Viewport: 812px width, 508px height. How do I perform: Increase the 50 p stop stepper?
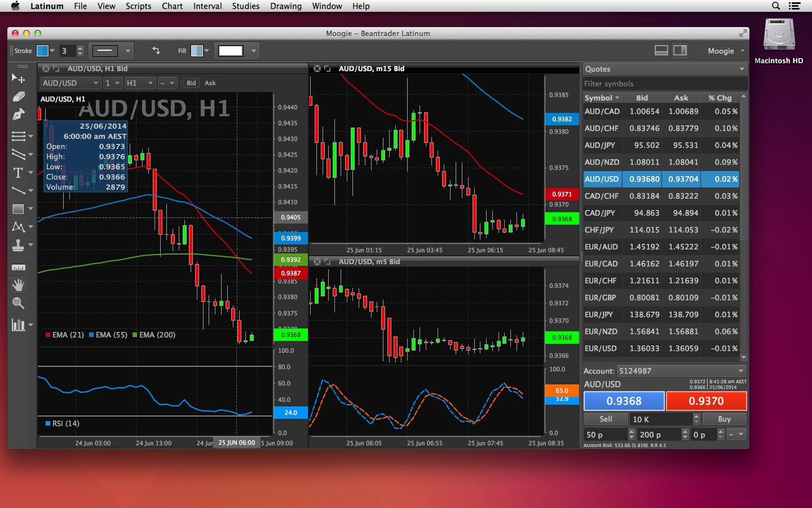tap(632, 432)
